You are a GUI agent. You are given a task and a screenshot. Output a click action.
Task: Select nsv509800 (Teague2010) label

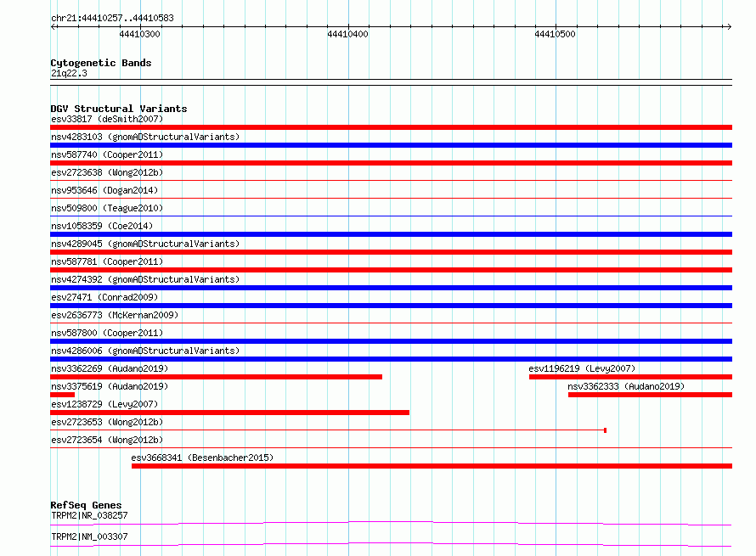coord(107,208)
